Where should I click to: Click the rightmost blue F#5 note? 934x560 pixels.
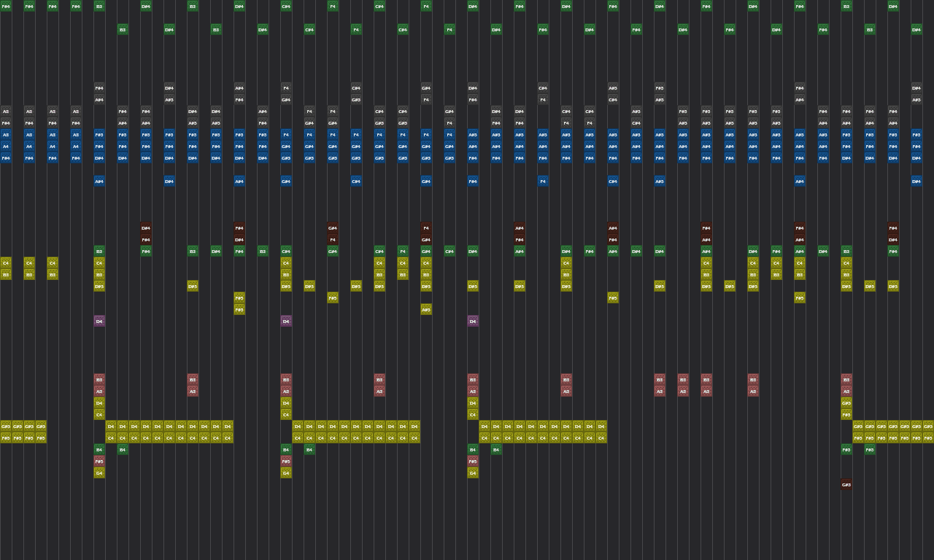(x=916, y=134)
